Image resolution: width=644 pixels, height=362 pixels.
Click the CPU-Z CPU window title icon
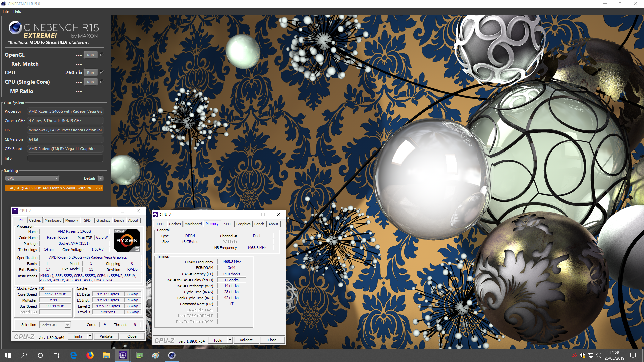tap(15, 211)
